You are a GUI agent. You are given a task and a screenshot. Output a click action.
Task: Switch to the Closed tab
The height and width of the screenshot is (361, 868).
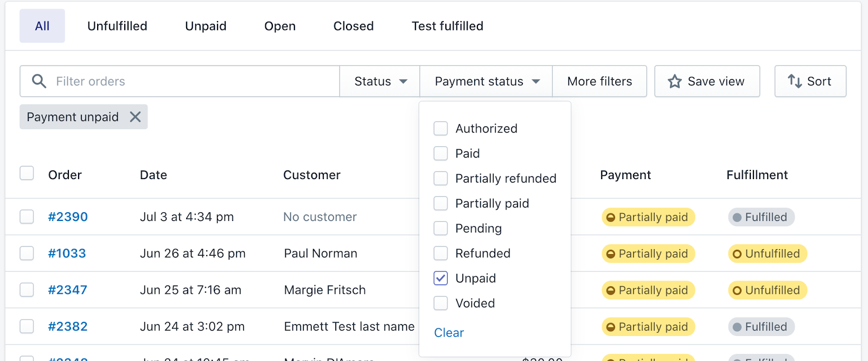[353, 26]
